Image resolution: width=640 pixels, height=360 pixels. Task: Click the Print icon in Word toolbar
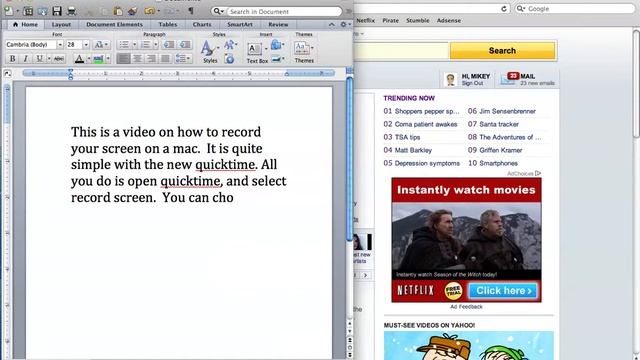click(71, 11)
